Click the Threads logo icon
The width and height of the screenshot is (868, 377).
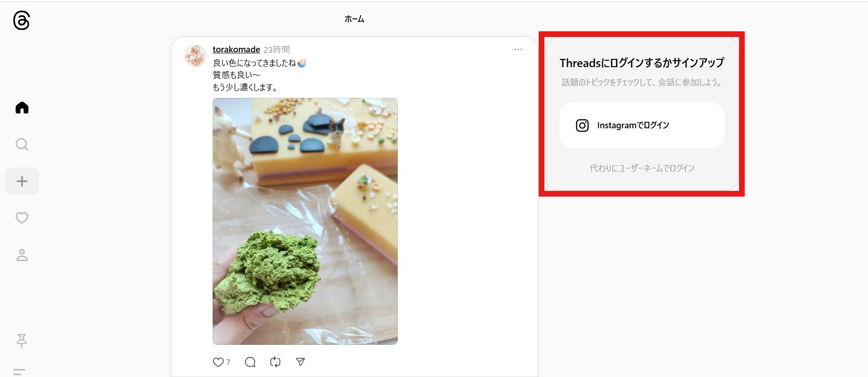[22, 21]
